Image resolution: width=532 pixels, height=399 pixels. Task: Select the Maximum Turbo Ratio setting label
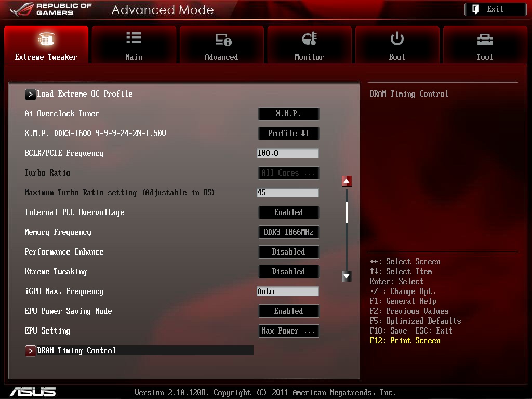click(119, 193)
